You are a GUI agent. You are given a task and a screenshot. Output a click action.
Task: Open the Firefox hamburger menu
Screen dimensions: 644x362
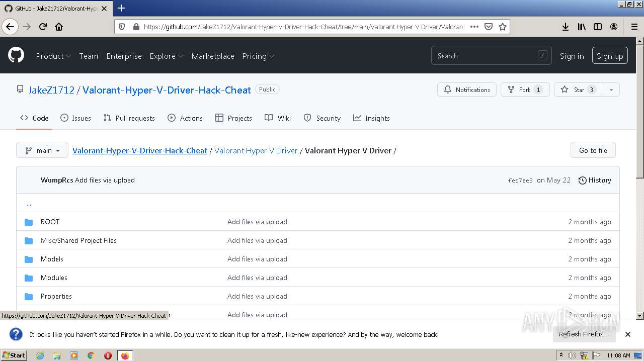pyautogui.click(x=634, y=27)
